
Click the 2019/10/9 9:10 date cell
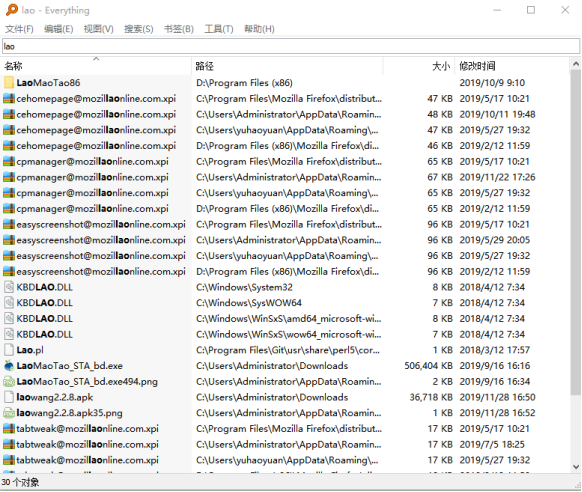(492, 83)
